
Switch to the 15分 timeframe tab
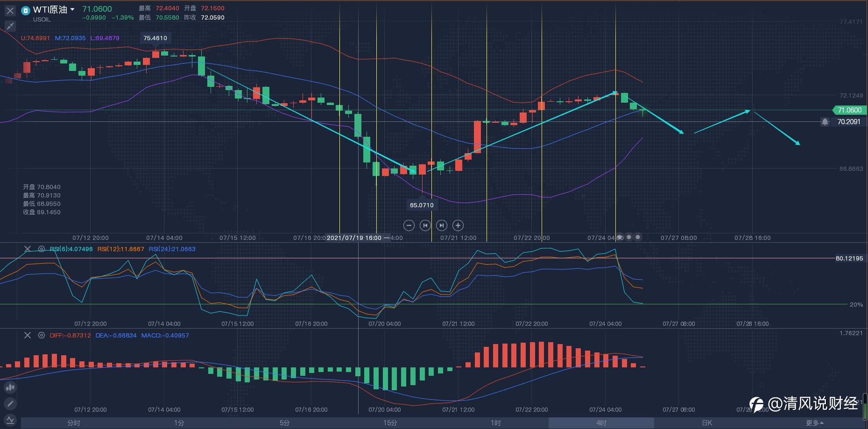(390, 423)
